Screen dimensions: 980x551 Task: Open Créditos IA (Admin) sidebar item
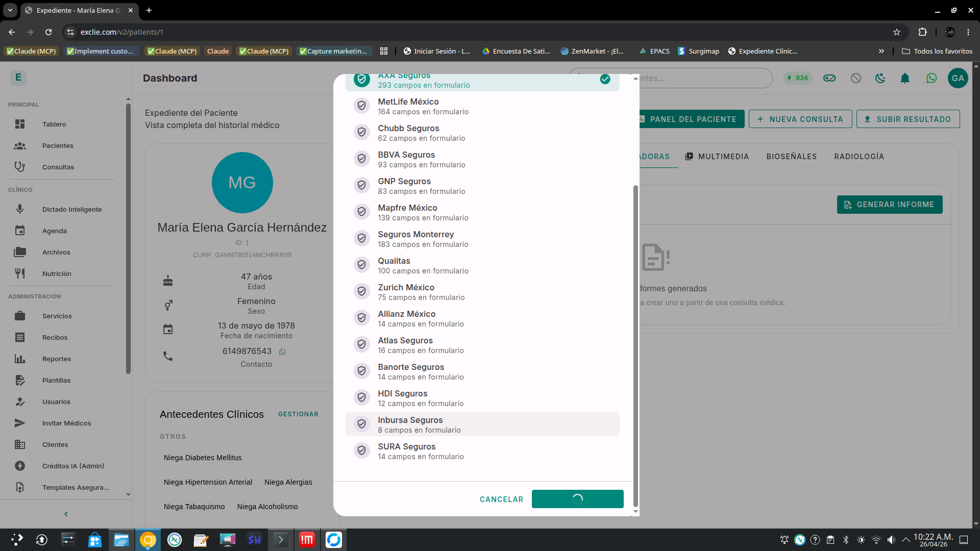pos(72,466)
